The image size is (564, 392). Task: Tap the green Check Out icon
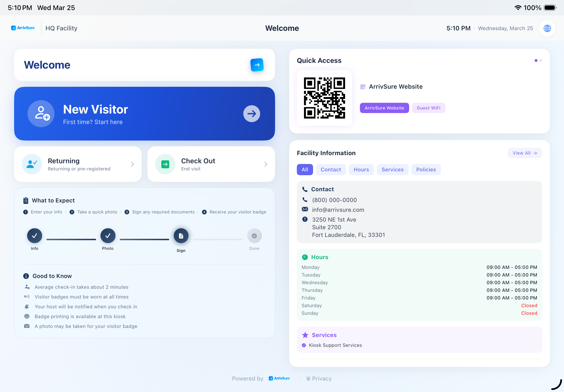165,164
